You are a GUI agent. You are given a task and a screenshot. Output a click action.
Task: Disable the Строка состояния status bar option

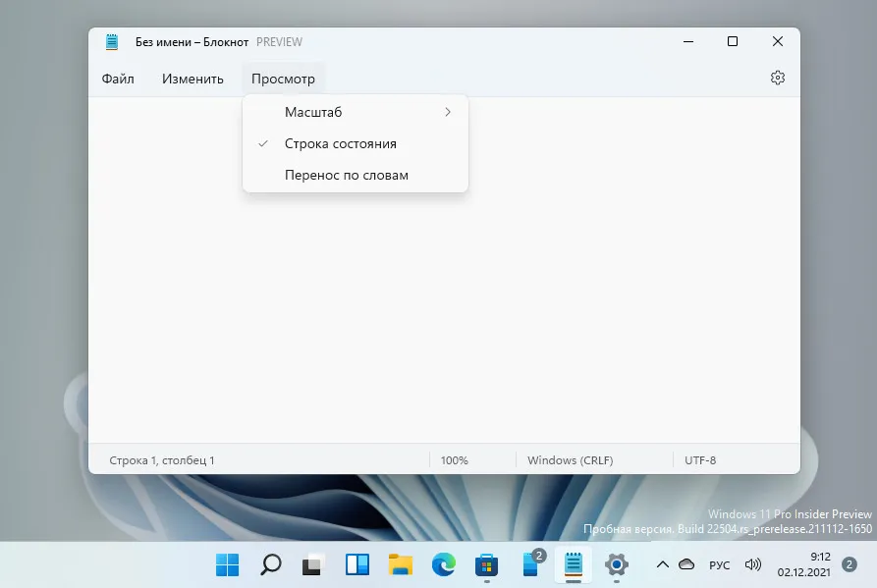(x=340, y=143)
